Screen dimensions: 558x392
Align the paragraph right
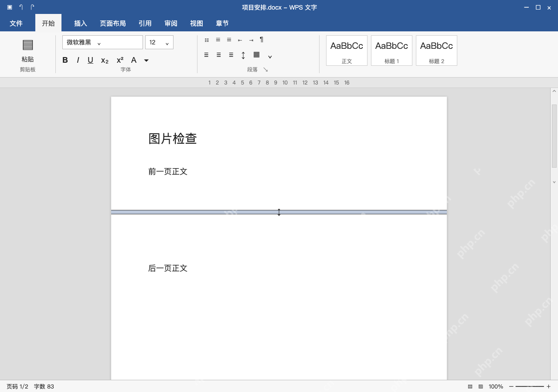pos(231,55)
